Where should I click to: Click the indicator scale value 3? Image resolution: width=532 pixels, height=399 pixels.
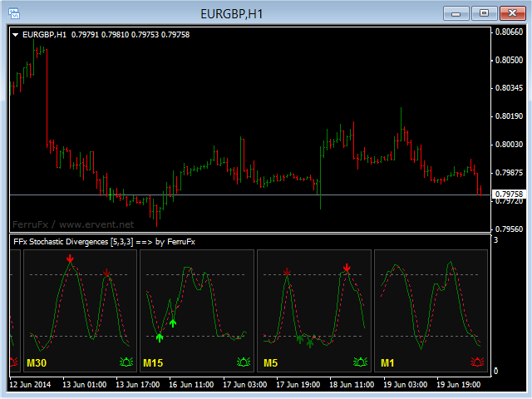pos(495,240)
